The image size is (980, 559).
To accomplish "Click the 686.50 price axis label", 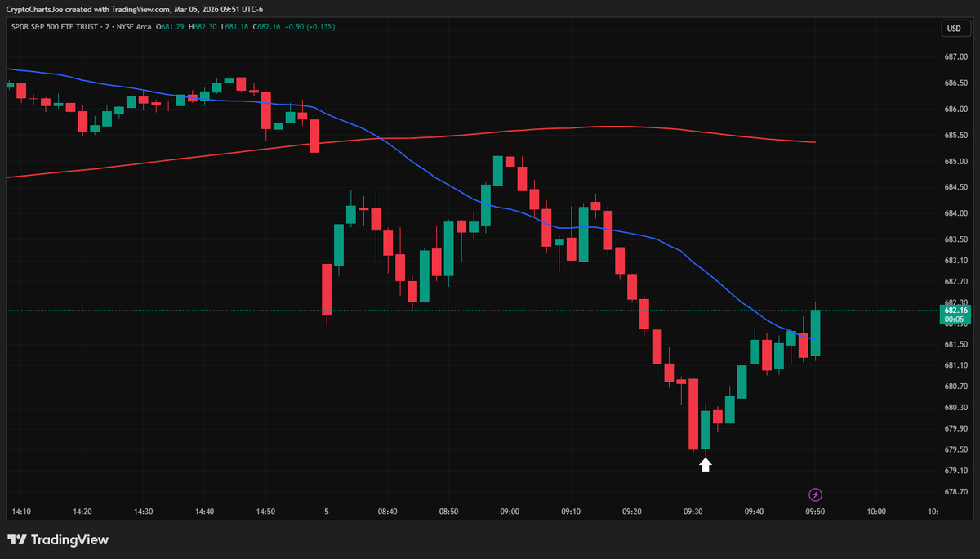I will click(x=956, y=83).
